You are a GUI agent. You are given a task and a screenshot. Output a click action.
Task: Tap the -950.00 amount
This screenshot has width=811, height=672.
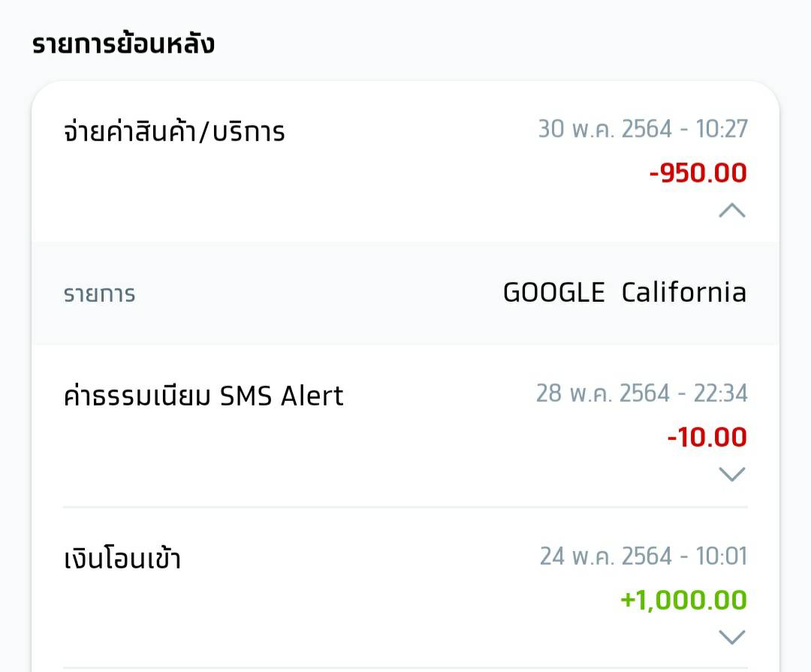pyautogui.click(x=698, y=173)
